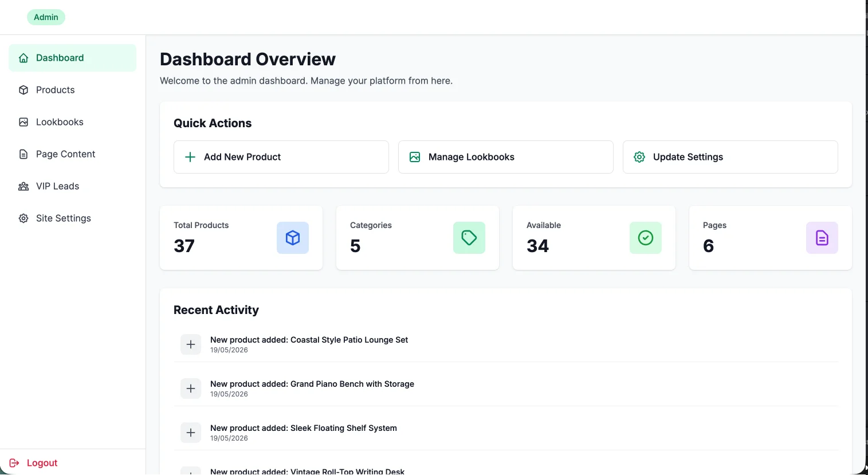The image size is (868, 475).
Task: Select the Total Products stat card
Action: coord(241,238)
